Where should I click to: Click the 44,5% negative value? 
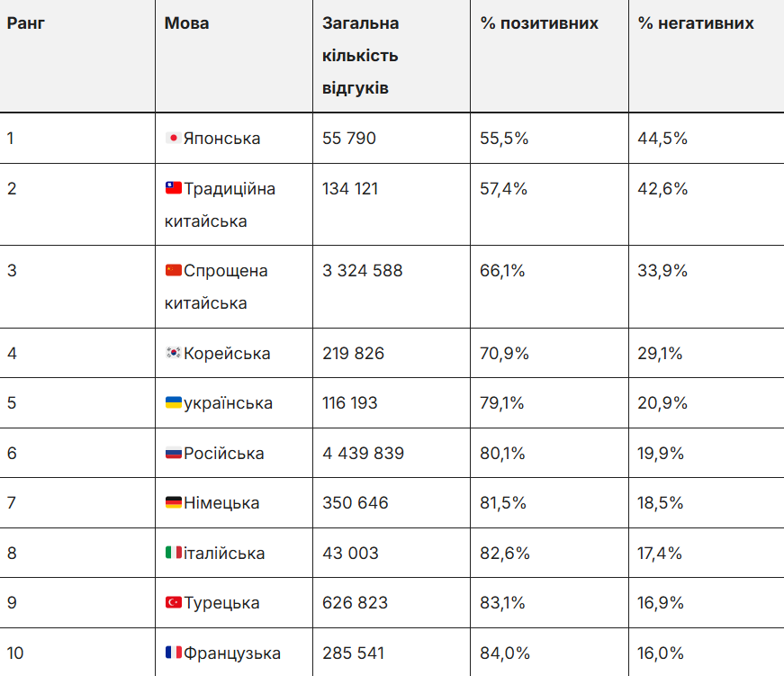(x=662, y=139)
